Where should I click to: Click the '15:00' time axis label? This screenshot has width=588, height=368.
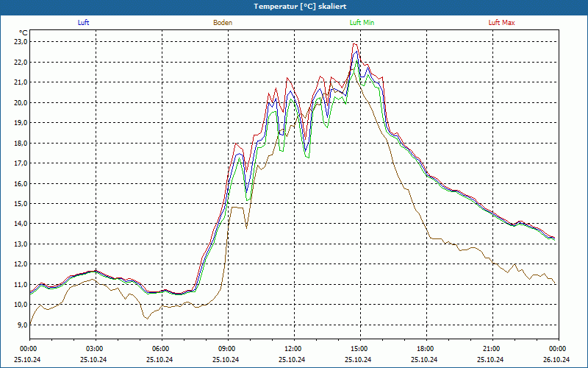coord(359,349)
